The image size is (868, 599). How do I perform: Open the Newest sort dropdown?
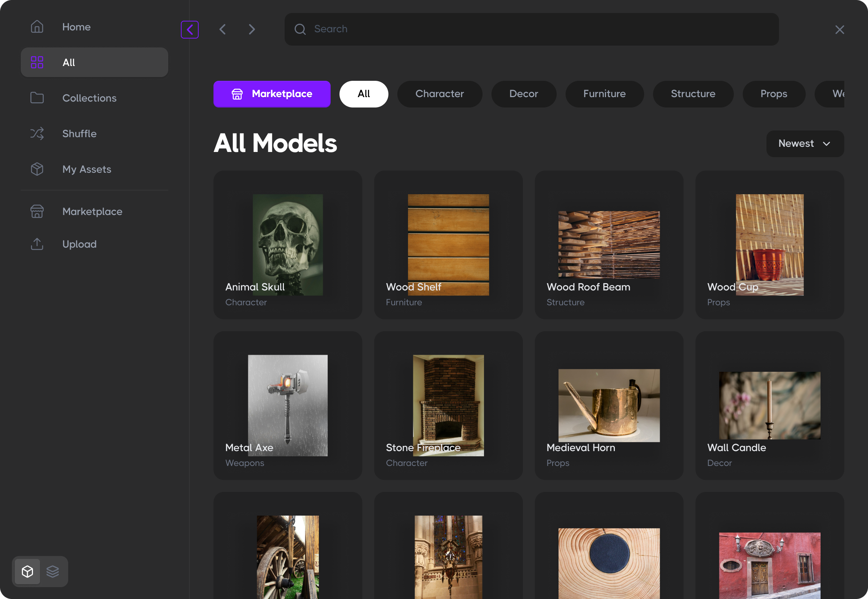click(x=805, y=143)
